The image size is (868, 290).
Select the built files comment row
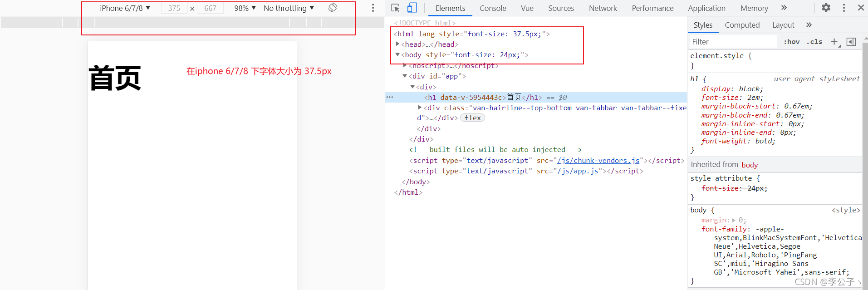pos(495,149)
